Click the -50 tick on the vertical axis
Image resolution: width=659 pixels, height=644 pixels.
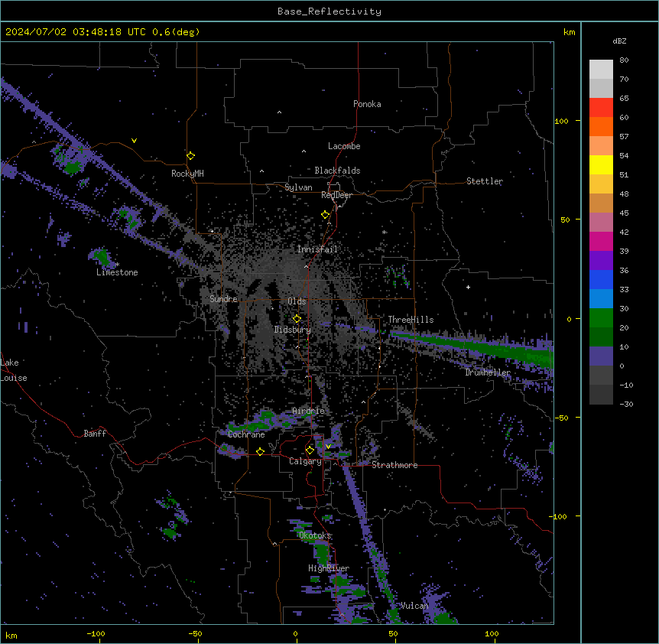(x=561, y=418)
